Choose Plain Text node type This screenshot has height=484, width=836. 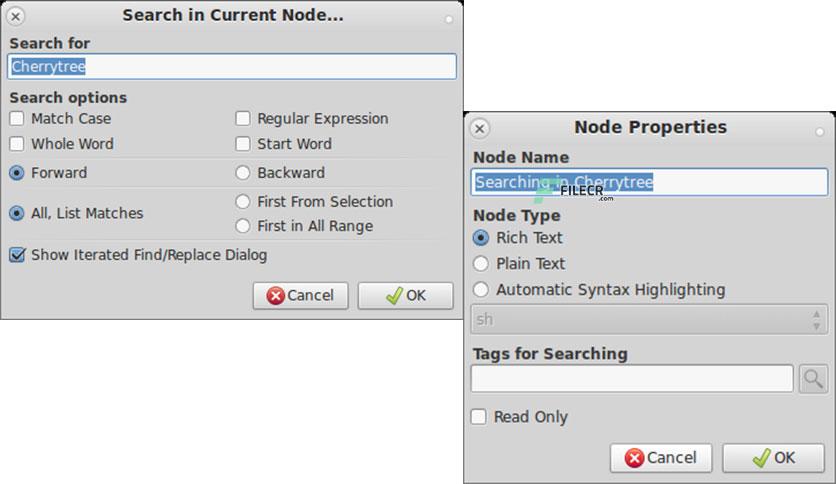pyautogui.click(x=481, y=263)
